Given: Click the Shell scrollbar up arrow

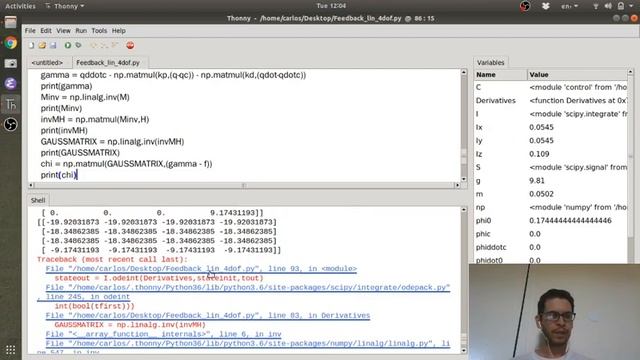Looking at the screenshot, I should click(464, 210).
